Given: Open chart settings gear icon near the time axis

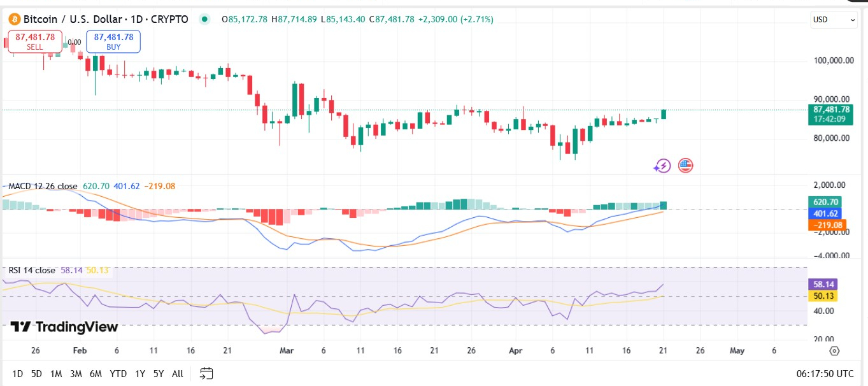Looking at the screenshot, I should (x=834, y=351).
